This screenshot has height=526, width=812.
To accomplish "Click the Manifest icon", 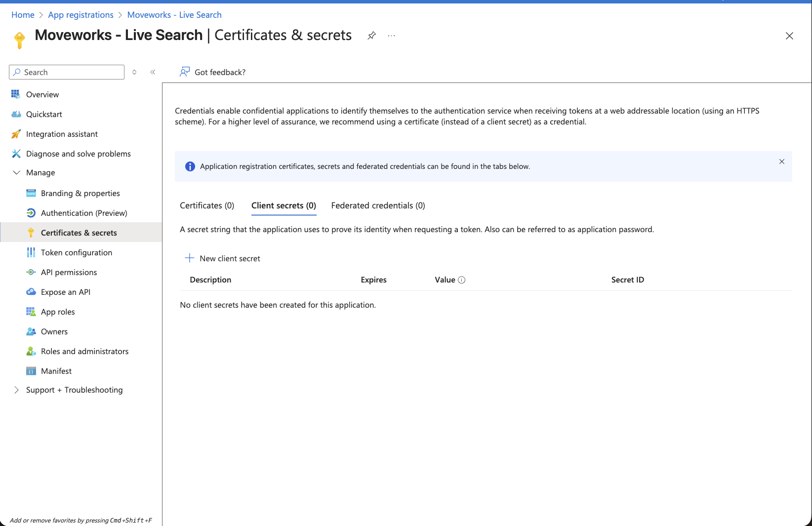I will [x=31, y=371].
